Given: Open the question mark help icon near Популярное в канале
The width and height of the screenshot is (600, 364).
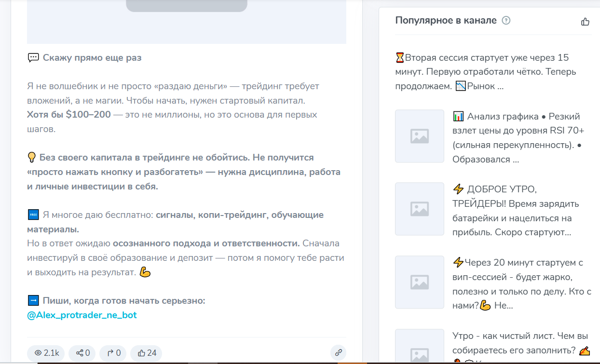Looking at the screenshot, I should (505, 20).
